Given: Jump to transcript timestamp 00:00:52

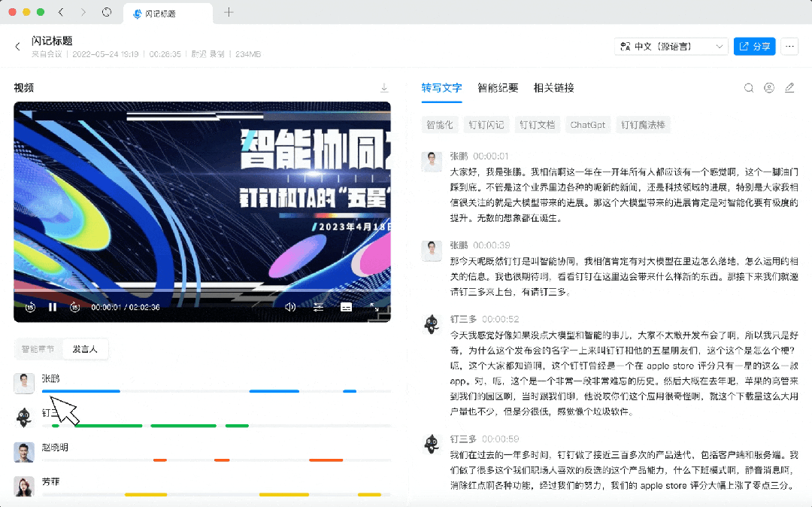Looking at the screenshot, I should 500,319.
